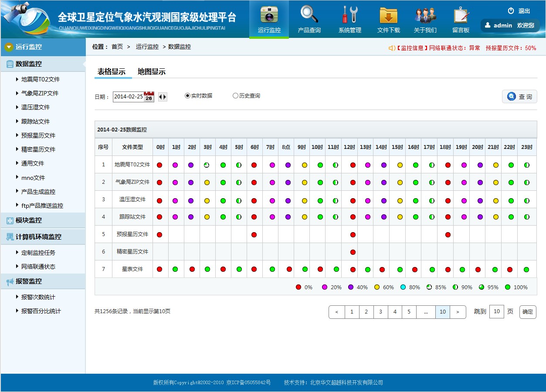Click the 数据监控 sidebar section icon
Viewport: 546px width, 392px height.
point(10,64)
